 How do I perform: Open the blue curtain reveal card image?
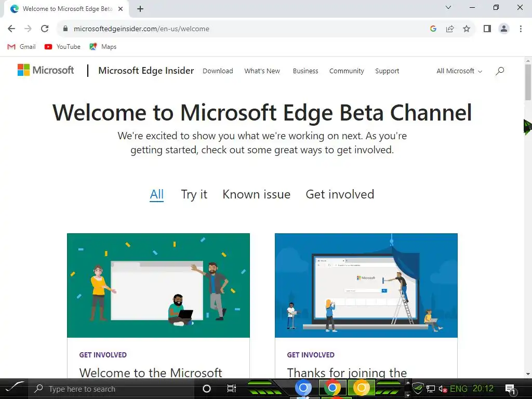tap(366, 285)
